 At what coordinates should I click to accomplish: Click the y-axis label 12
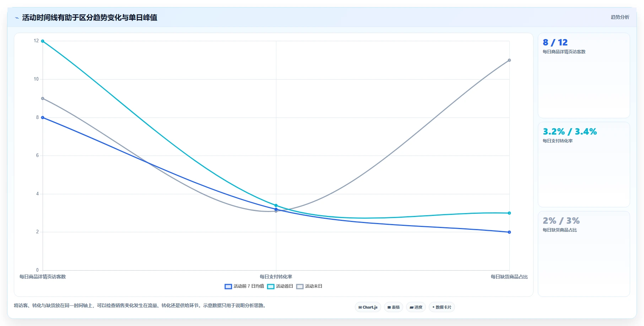(36, 41)
